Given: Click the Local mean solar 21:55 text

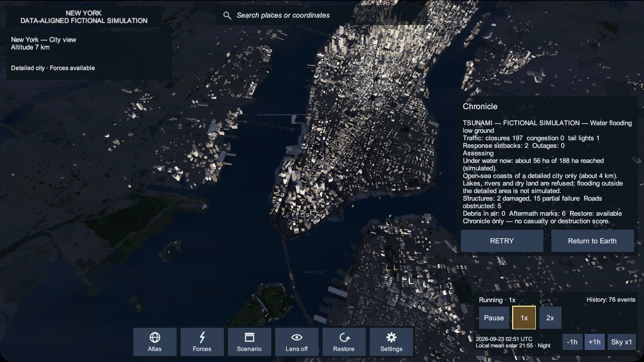Looking at the screenshot, I should tap(513, 345).
